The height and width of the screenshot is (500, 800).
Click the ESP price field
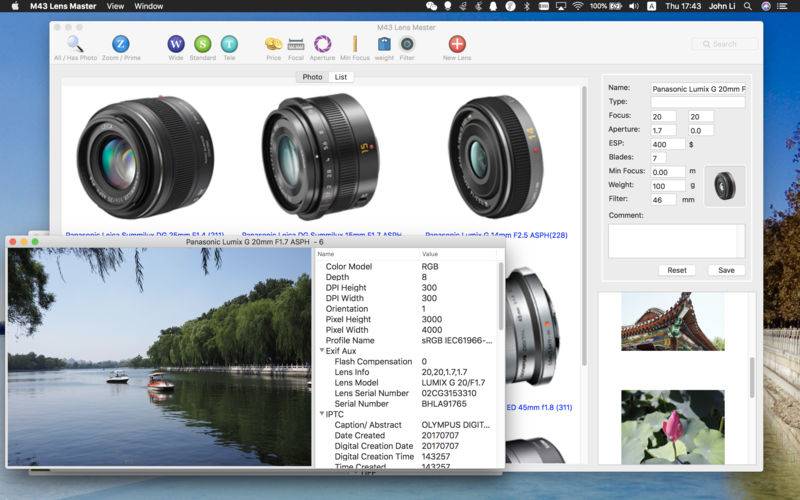tap(668, 144)
